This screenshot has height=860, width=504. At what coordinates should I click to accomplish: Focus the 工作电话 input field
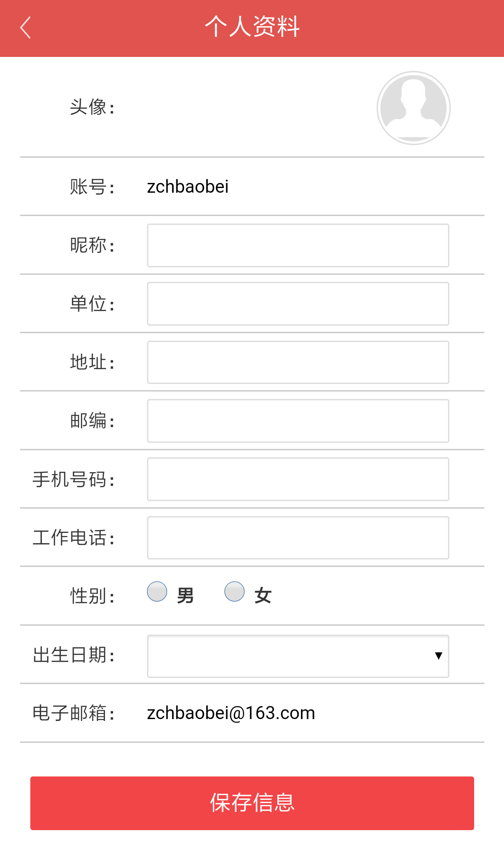[298, 538]
